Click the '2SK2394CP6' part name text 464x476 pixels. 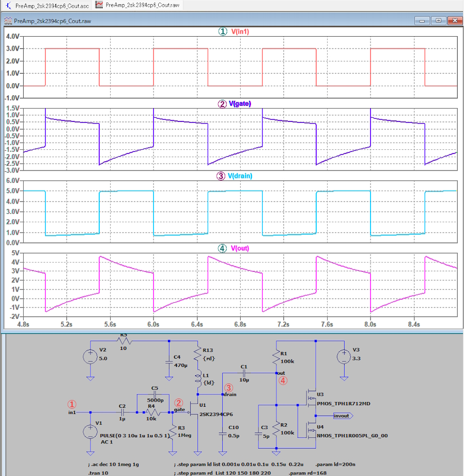pyautogui.click(x=216, y=414)
